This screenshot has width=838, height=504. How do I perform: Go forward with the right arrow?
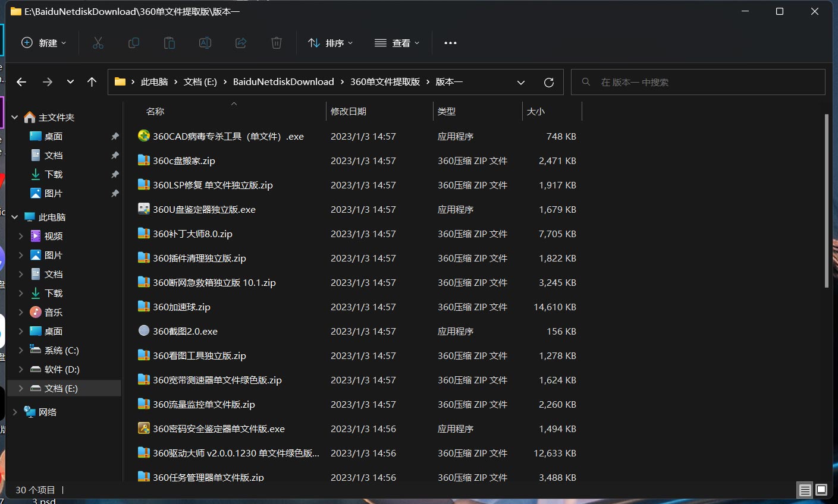pos(48,82)
